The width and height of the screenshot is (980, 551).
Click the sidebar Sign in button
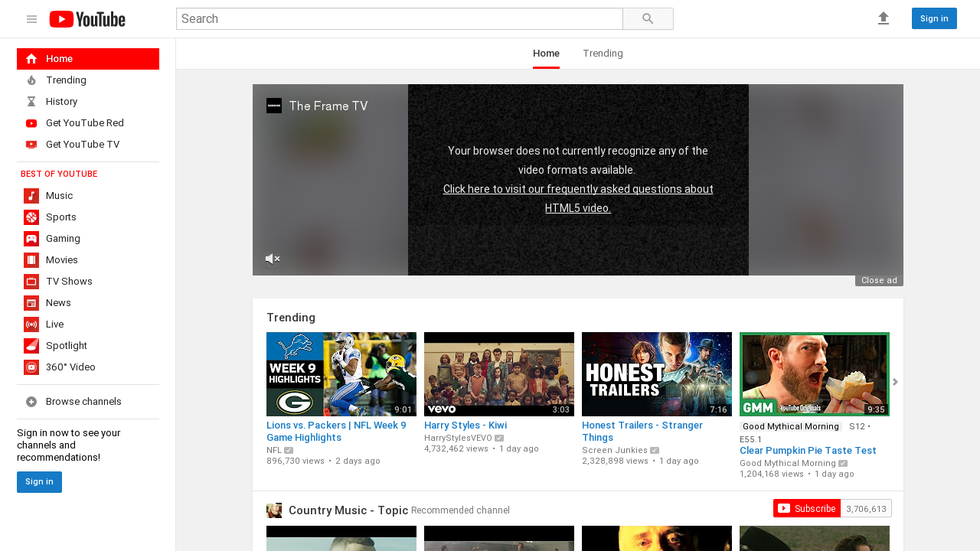pos(39,482)
